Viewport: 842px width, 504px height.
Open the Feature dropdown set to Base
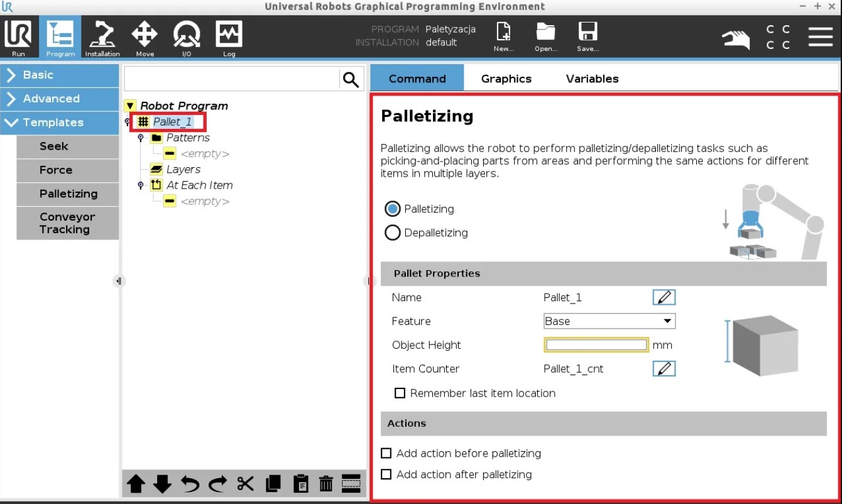pos(610,321)
